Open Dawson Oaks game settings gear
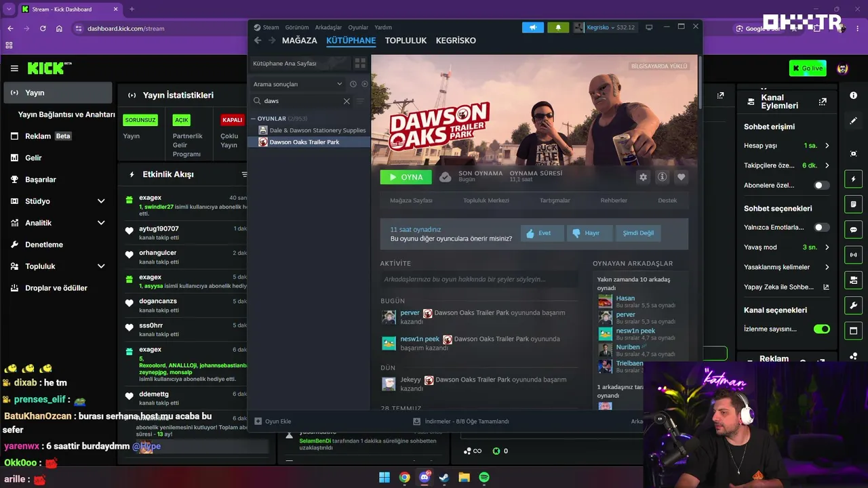 (643, 177)
